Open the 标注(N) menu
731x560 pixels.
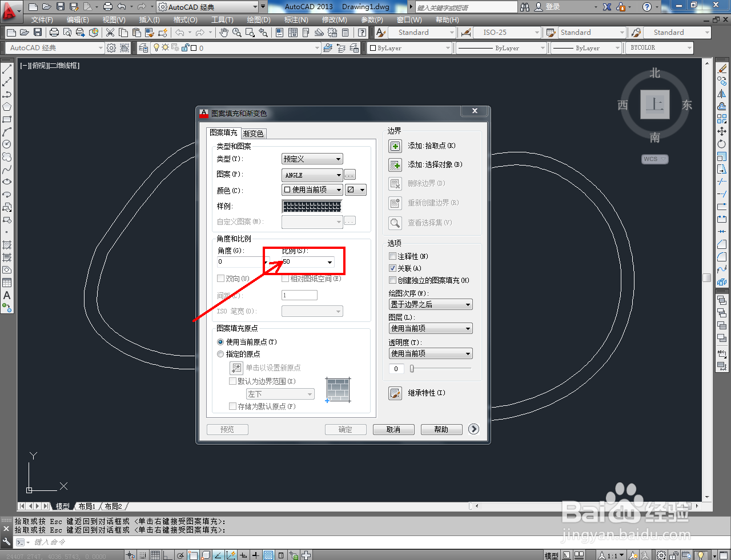(x=296, y=20)
